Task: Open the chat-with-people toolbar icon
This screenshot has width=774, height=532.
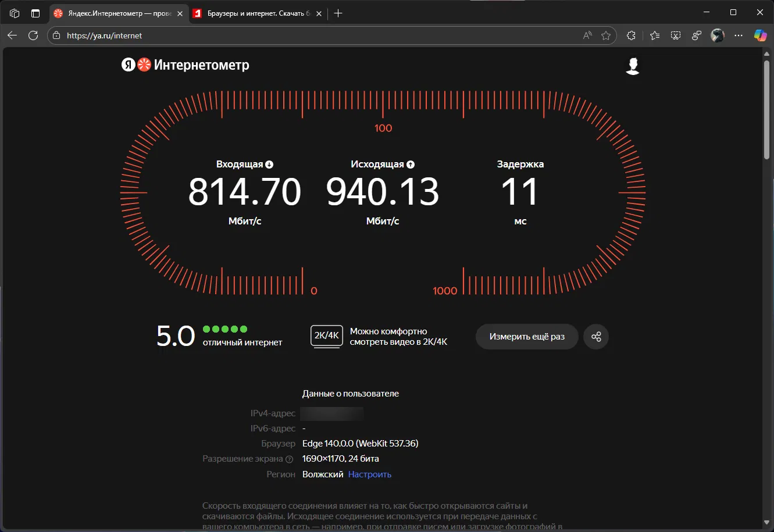Action: pyautogui.click(x=697, y=35)
